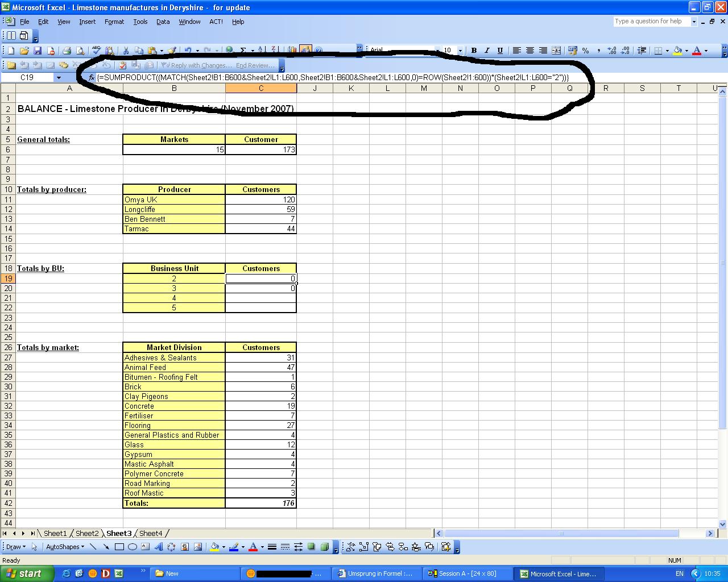This screenshot has height=582, width=728.
Task: Apply Currency style icon
Action: pyautogui.click(x=573, y=51)
